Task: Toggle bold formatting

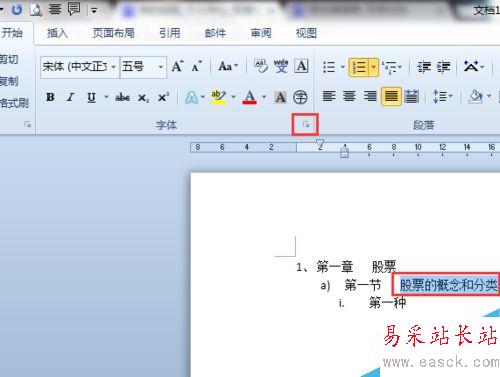Action: (50, 97)
